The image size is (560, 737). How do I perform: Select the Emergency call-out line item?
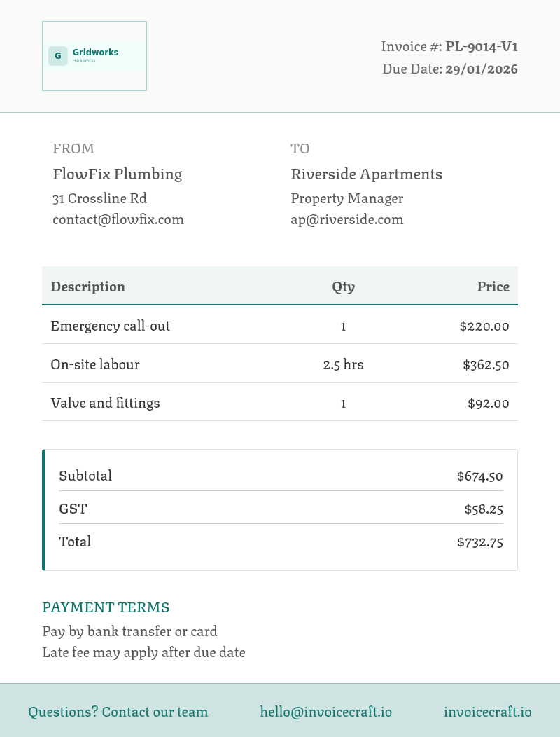click(280, 325)
